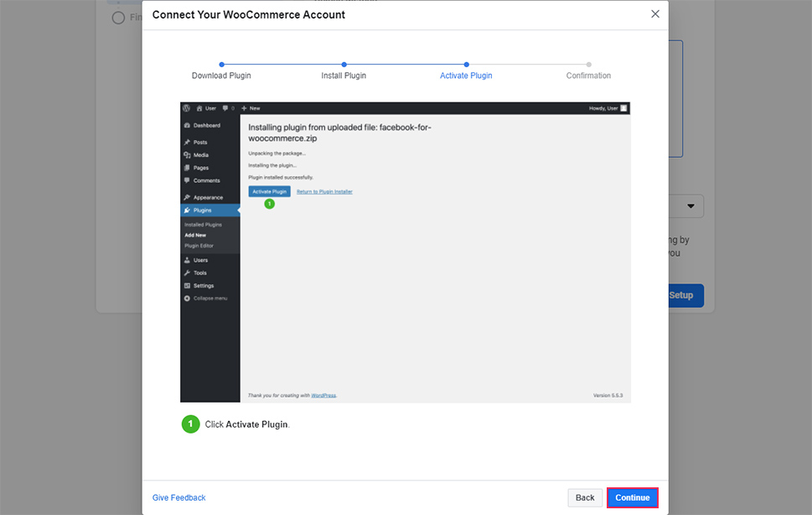The image size is (812, 515).
Task: Click the Connect Your WooCommerce Account title
Action: click(249, 14)
